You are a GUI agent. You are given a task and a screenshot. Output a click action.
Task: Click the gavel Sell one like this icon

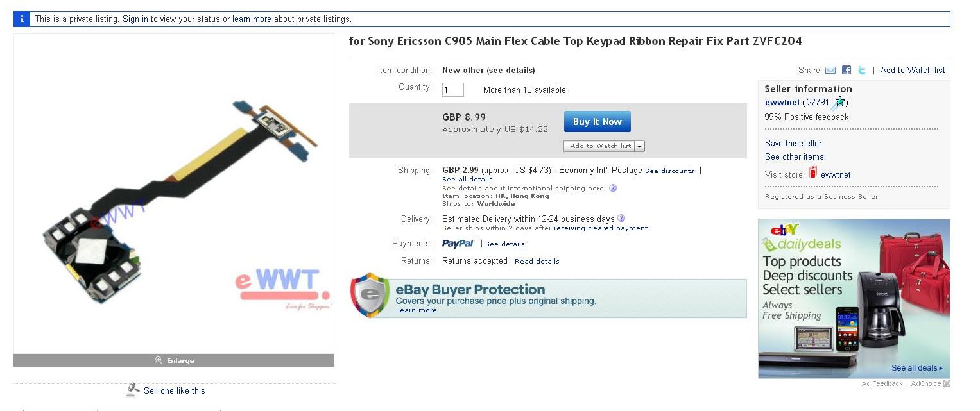point(133,390)
